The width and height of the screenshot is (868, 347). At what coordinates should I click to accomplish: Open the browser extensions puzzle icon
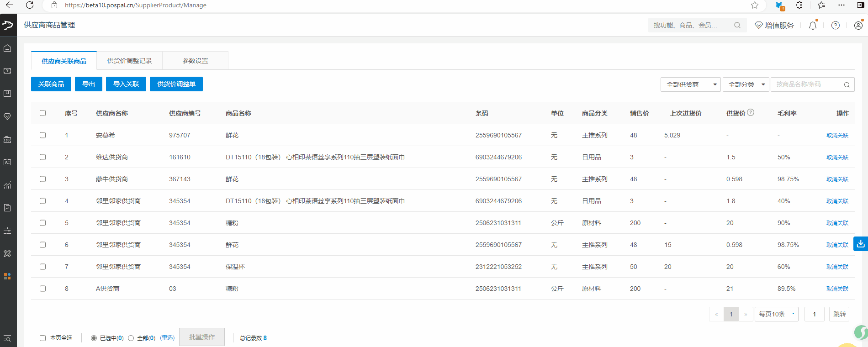[x=799, y=5]
